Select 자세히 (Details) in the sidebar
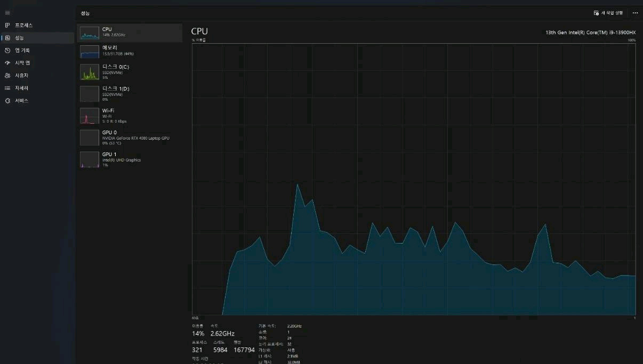The image size is (643, 364). tap(20, 87)
